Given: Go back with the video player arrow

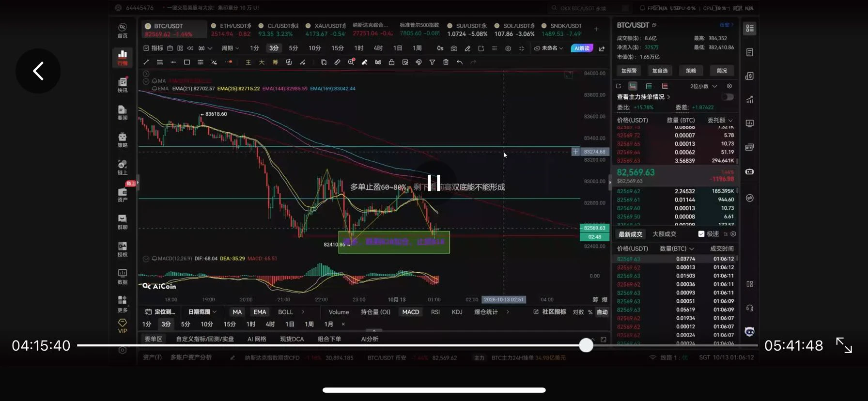Looking at the screenshot, I should tap(38, 71).
